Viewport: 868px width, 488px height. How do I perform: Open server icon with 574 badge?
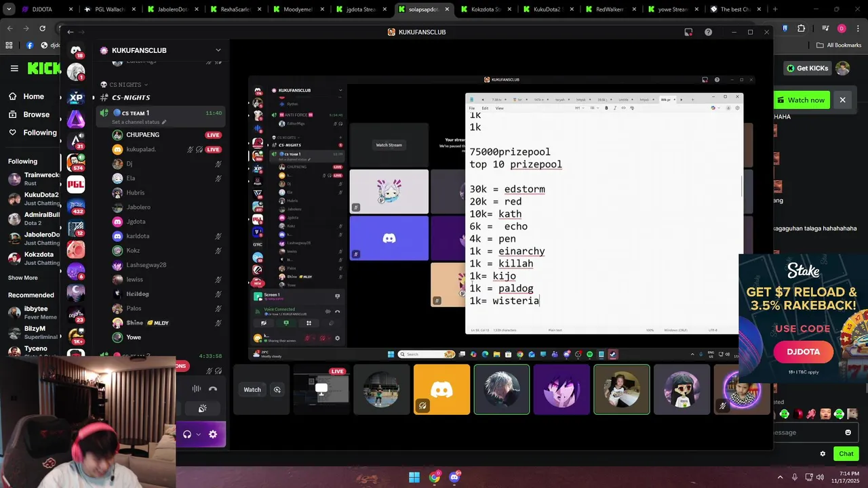click(x=76, y=163)
